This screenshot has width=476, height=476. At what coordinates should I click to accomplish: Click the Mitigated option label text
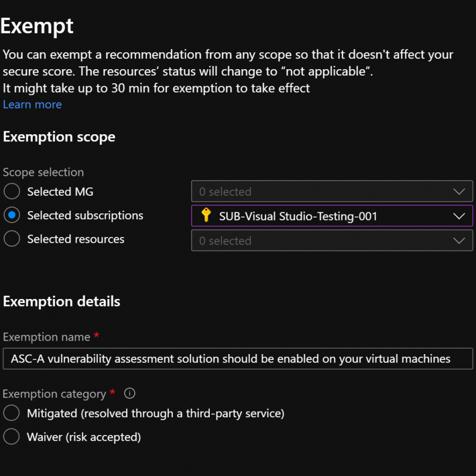[156, 413]
